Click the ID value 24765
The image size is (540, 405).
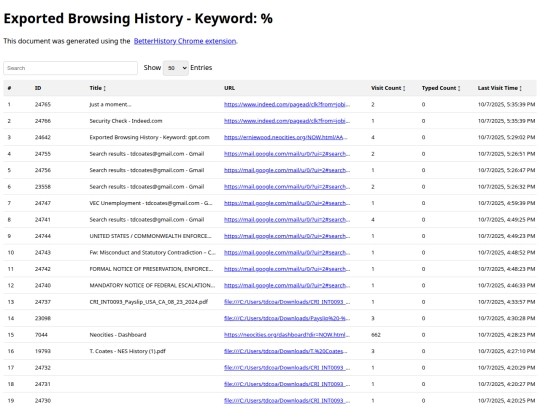click(x=43, y=104)
